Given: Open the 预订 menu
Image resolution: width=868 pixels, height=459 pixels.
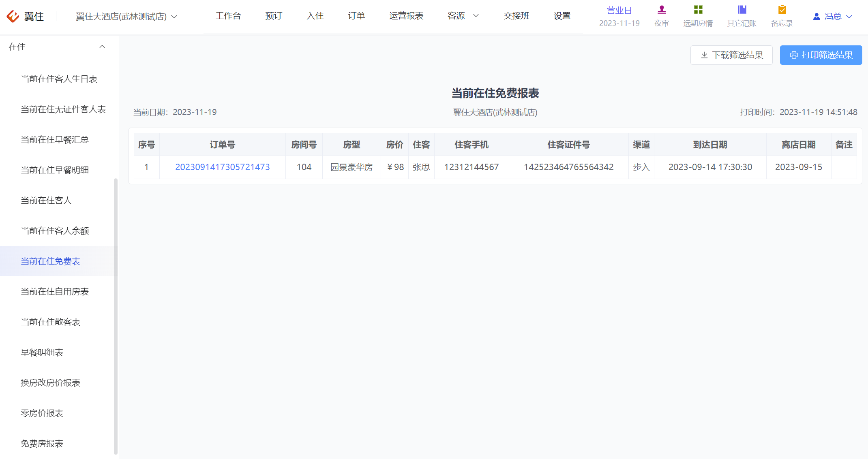Looking at the screenshot, I should [274, 16].
